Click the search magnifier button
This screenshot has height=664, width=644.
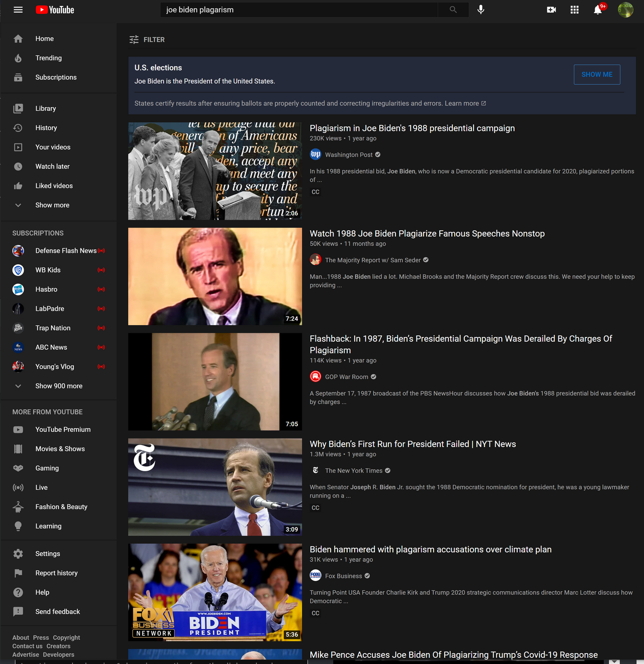[x=453, y=10]
